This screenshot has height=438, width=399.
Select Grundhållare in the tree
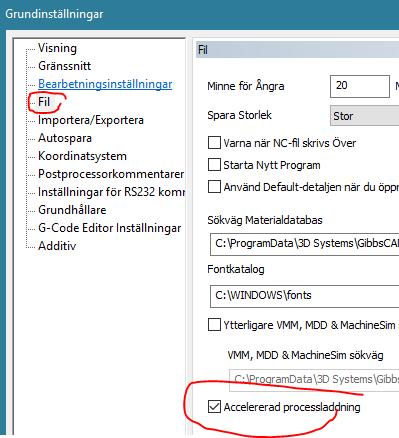coord(72,210)
